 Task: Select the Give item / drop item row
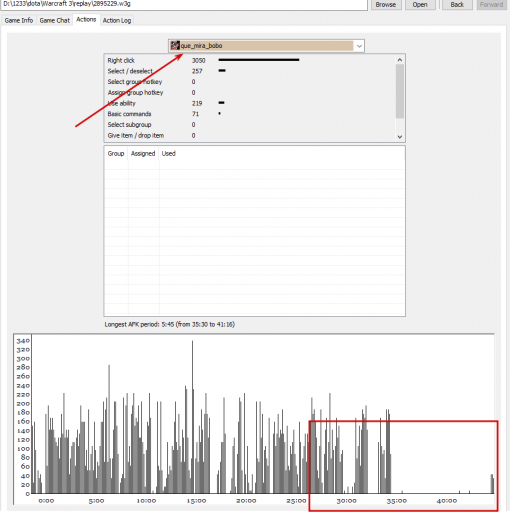point(250,136)
